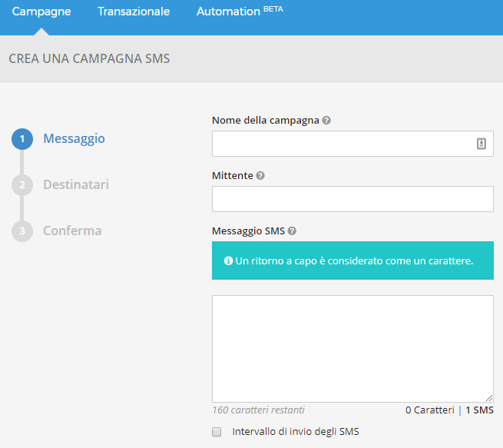This screenshot has height=448, width=503.
Task: Switch to the Transazionale tab
Action: click(x=134, y=12)
